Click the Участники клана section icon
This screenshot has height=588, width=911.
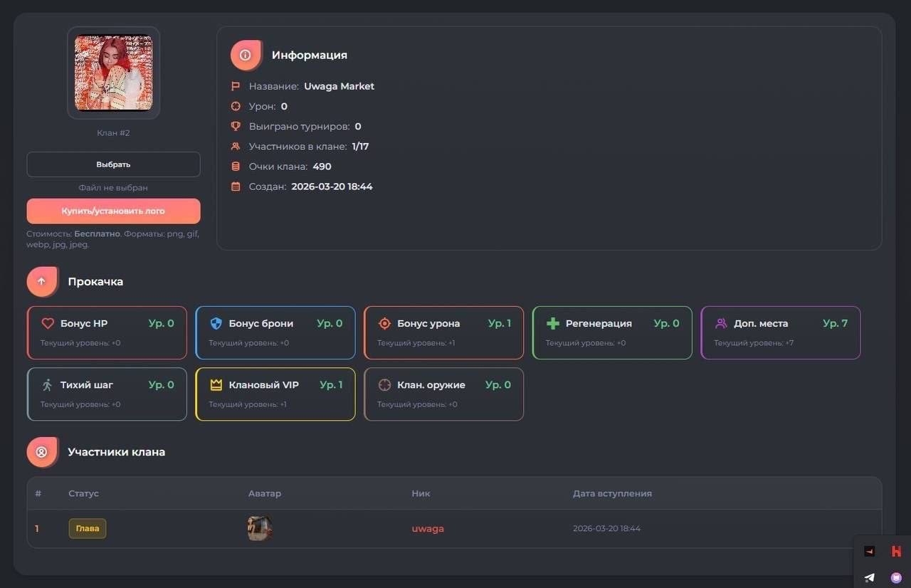pos(41,451)
